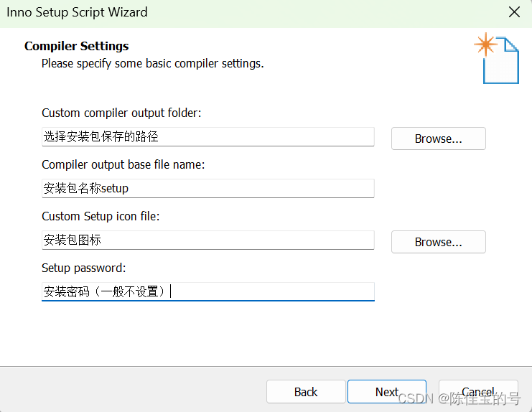Click the Custom Setup icon file field
Image resolution: width=532 pixels, height=412 pixels.
[x=208, y=240]
